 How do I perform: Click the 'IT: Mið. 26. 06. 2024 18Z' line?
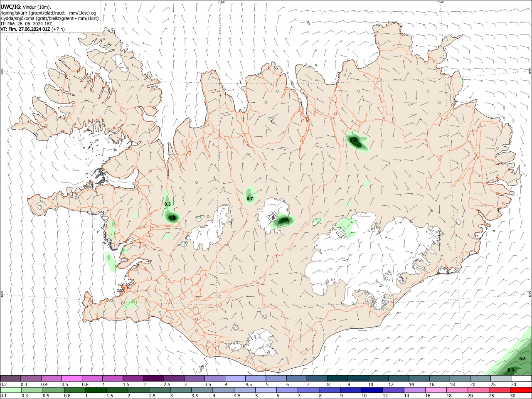click(26, 24)
